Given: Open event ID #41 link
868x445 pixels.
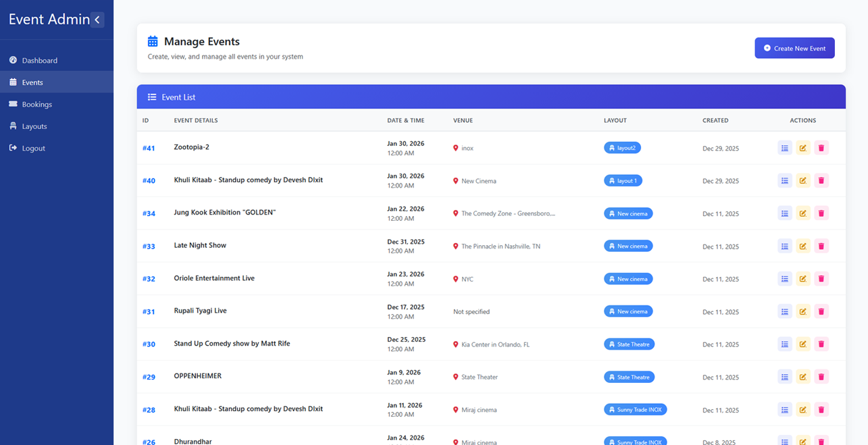Looking at the screenshot, I should (x=149, y=148).
